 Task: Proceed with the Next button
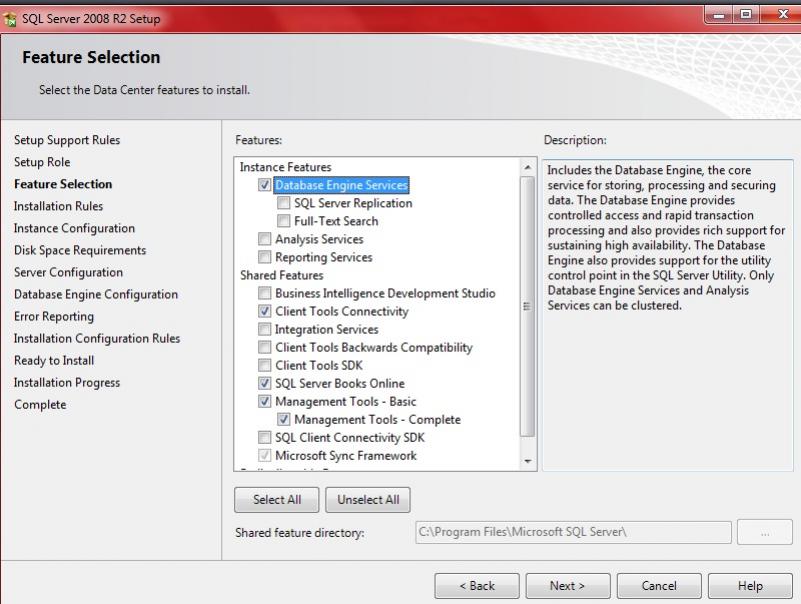(568, 586)
